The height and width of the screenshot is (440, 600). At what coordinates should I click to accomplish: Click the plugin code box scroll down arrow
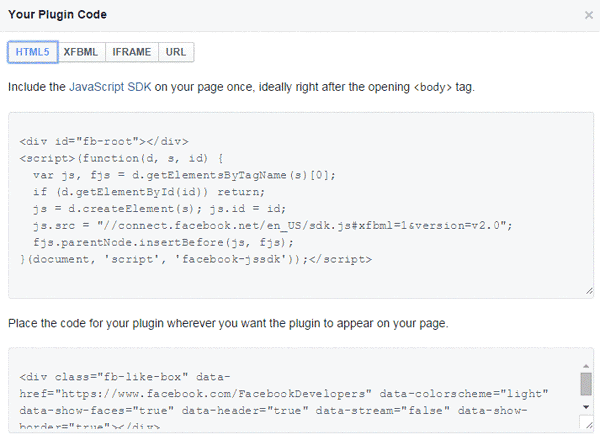pyautogui.click(x=586, y=407)
